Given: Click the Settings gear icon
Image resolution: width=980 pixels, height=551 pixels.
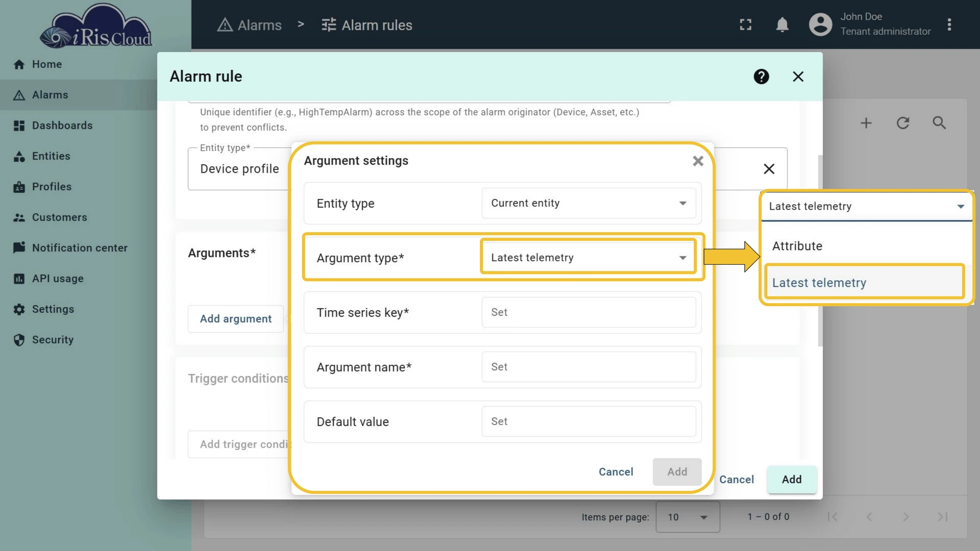Looking at the screenshot, I should point(19,310).
